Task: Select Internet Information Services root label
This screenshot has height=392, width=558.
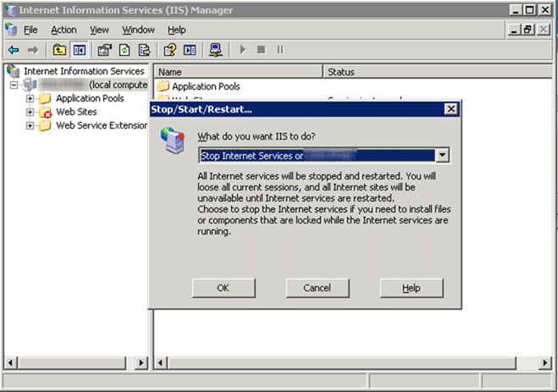Action: click(x=84, y=71)
